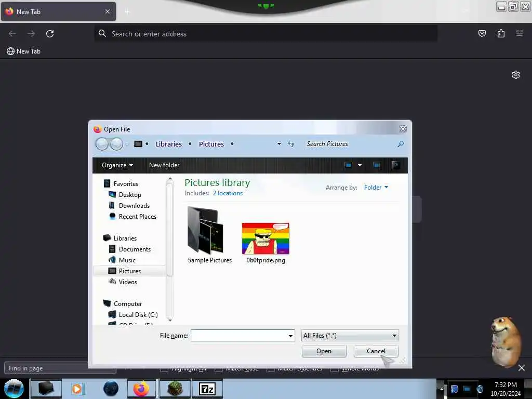532x399 pixels.
Task: Click the refresh location icon in dialog
Action: pyautogui.click(x=291, y=144)
